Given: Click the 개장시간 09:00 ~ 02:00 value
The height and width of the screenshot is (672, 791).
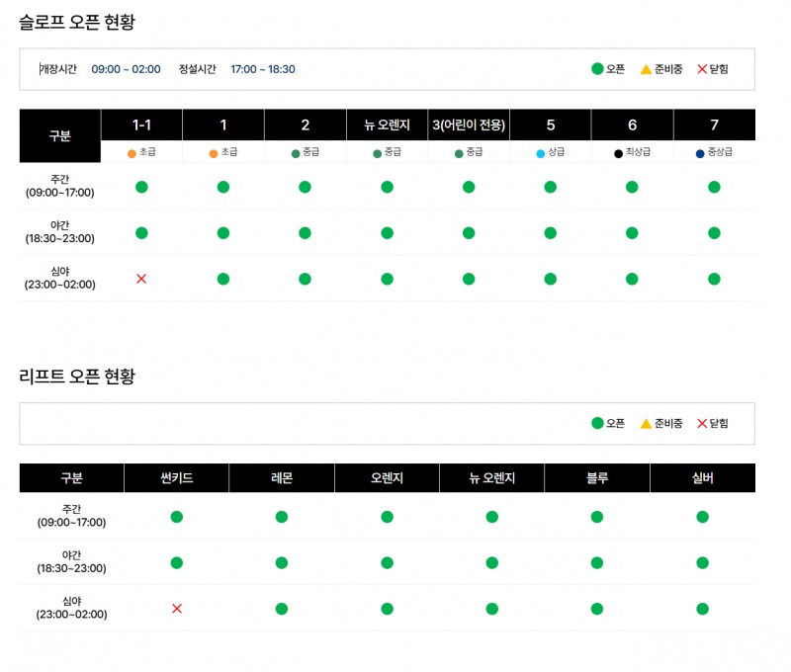Looking at the screenshot, I should point(126,69).
